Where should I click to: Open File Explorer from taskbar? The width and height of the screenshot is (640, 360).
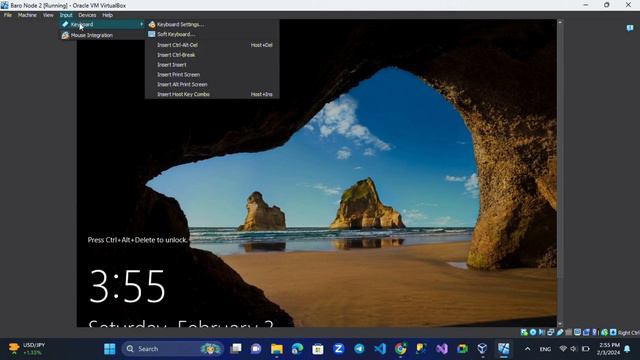277,349
